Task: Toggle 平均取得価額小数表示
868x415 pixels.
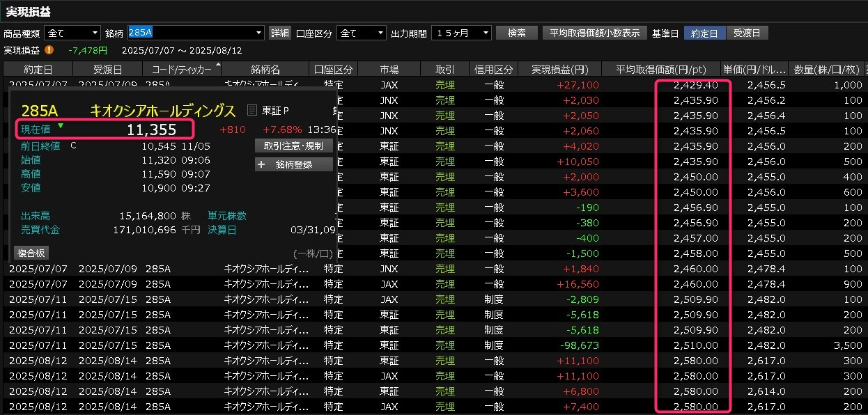Action: 595,33
